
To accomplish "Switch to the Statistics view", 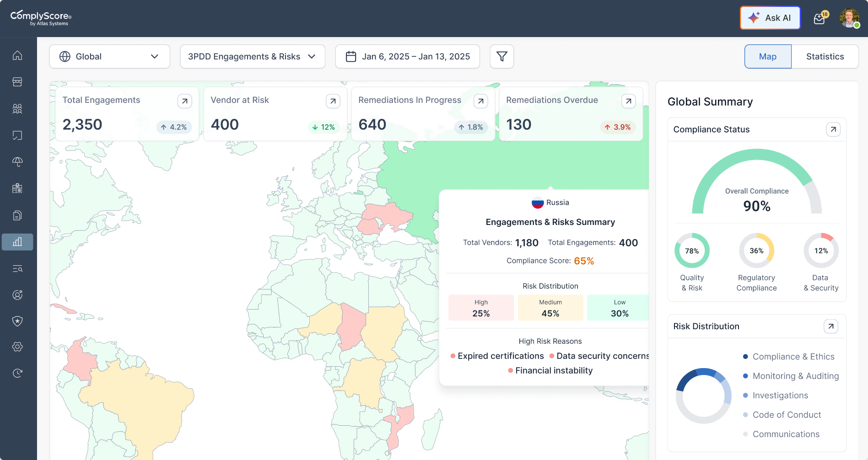I will [x=825, y=56].
